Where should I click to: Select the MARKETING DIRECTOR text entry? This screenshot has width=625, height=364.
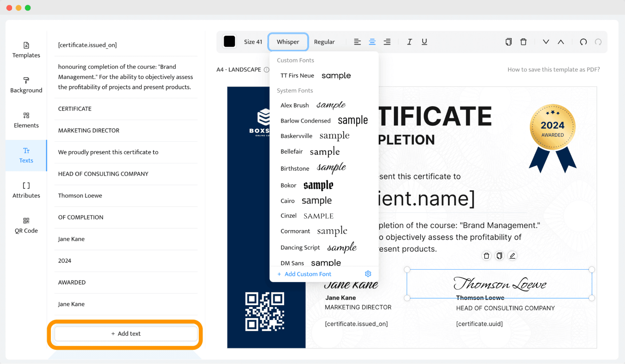click(x=126, y=131)
